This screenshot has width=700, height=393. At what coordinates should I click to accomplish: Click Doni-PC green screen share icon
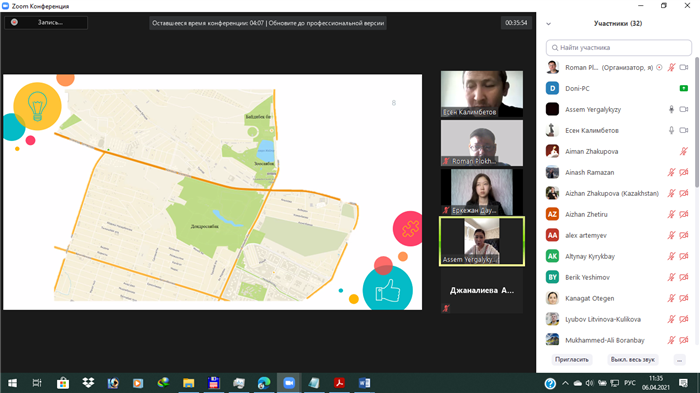tap(683, 88)
